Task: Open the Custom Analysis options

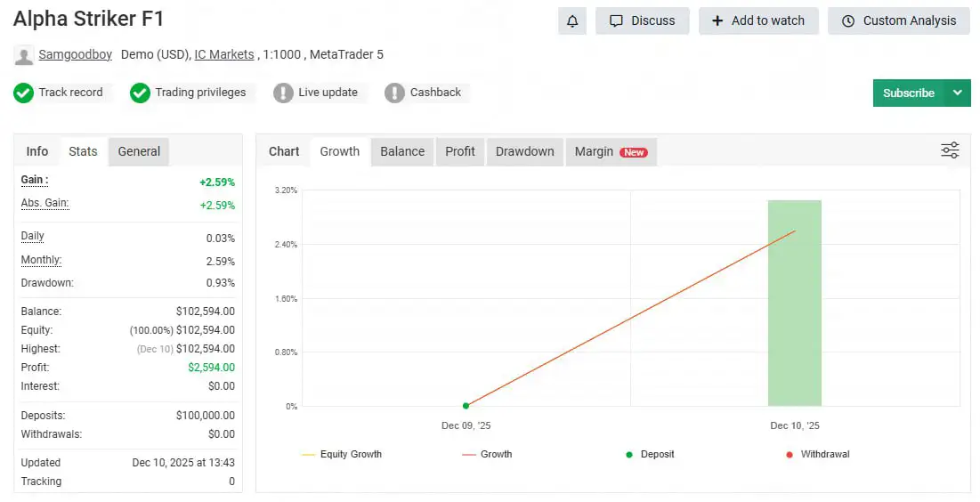Action: click(898, 20)
